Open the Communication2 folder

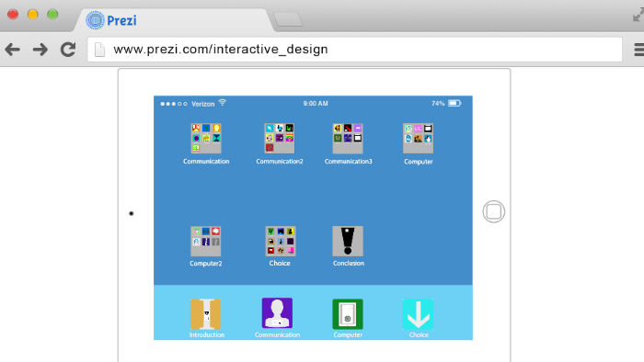coord(280,138)
